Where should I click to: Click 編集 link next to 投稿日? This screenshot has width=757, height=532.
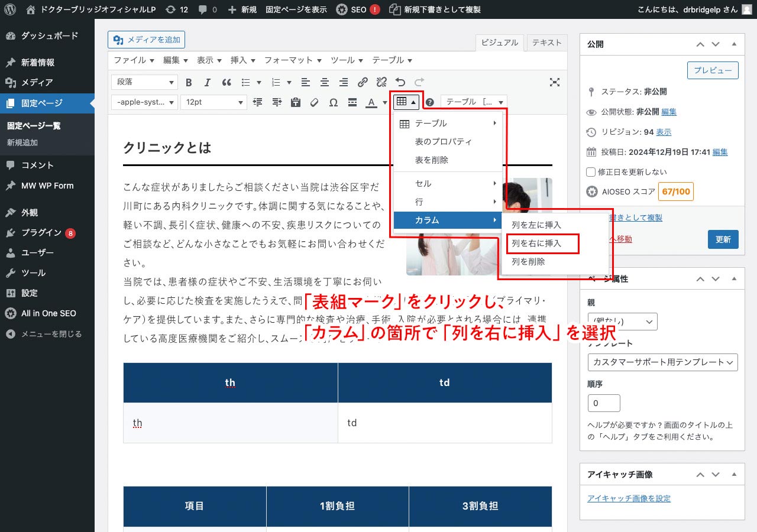720,152
